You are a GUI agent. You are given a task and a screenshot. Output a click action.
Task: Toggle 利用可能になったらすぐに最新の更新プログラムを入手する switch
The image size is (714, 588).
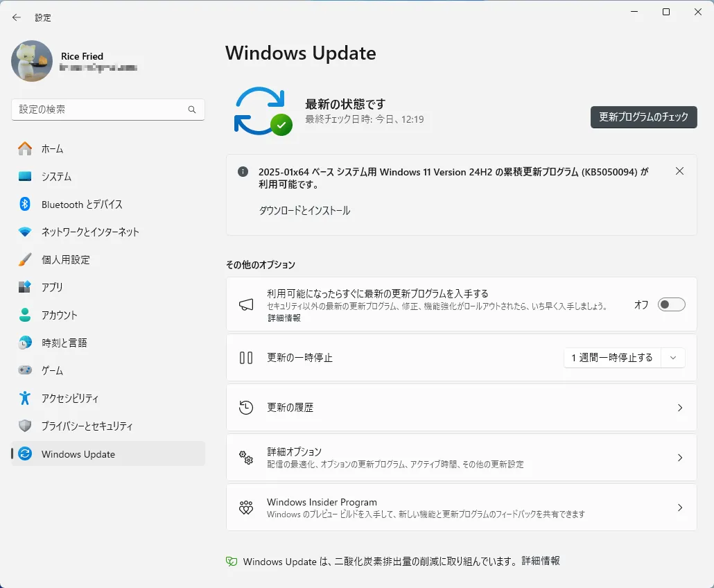click(671, 304)
